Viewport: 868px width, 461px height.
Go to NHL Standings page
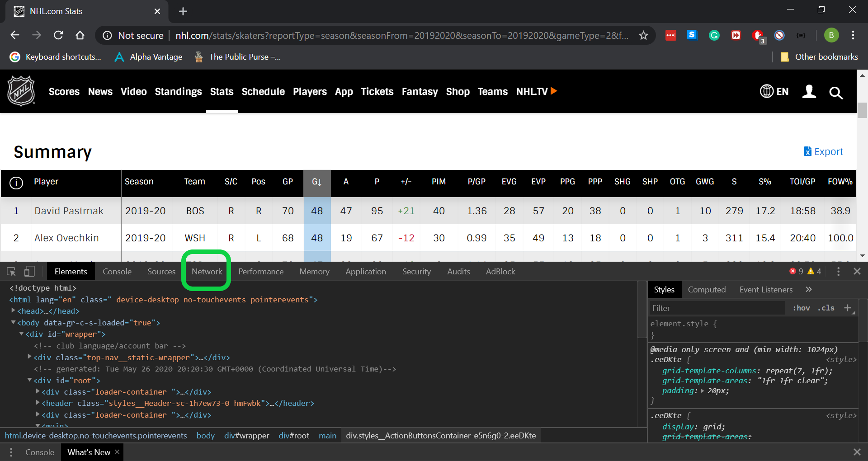point(178,91)
